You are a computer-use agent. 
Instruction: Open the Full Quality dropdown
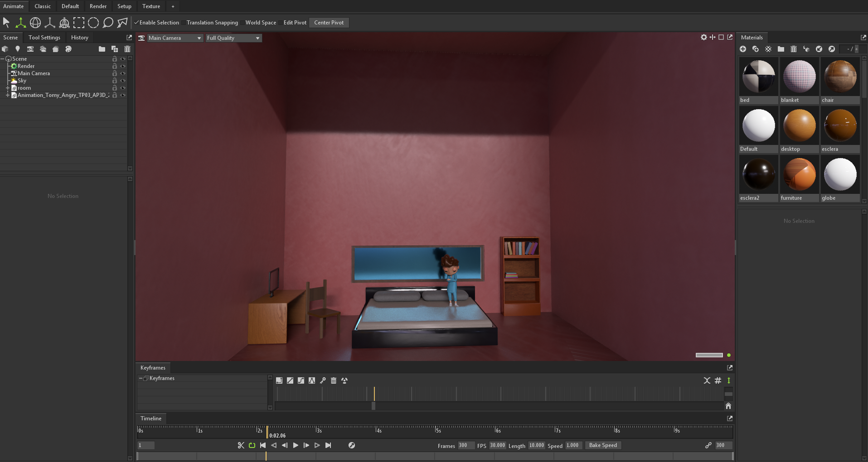pos(234,38)
